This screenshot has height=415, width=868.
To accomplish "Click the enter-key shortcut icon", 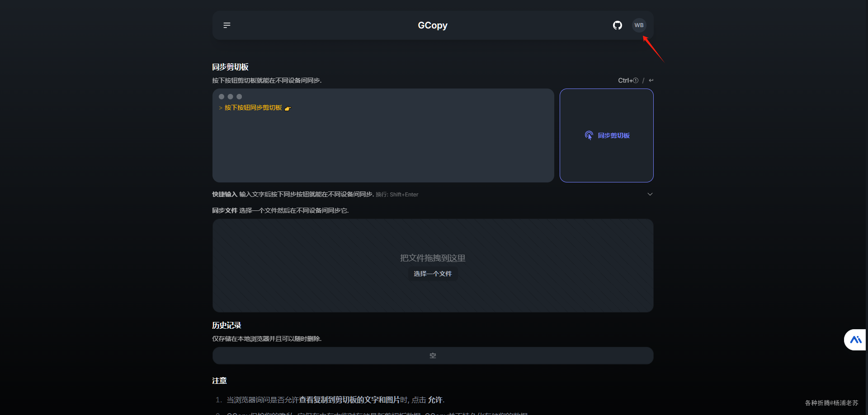I will (x=651, y=80).
